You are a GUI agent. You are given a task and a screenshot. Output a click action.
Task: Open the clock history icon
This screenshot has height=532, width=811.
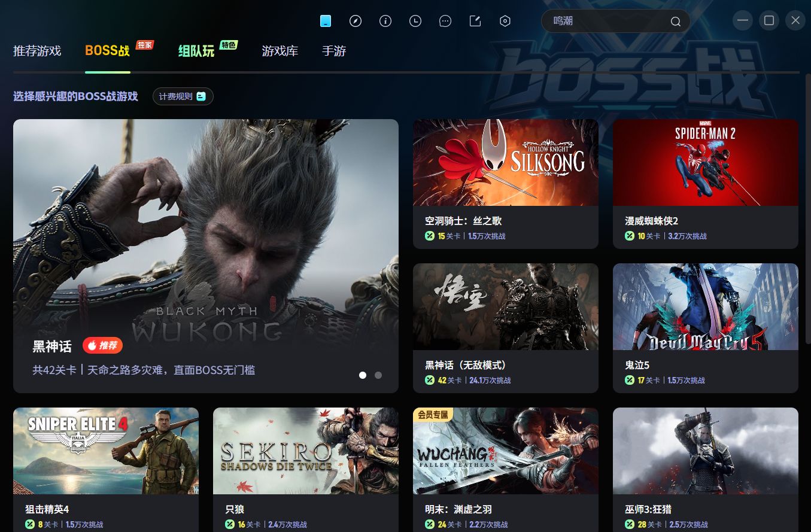click(415, 21)
